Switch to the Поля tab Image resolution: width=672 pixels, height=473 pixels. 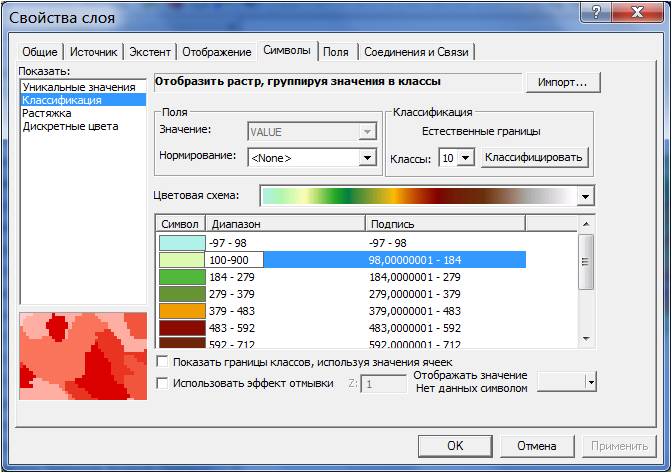coord(336,52)
